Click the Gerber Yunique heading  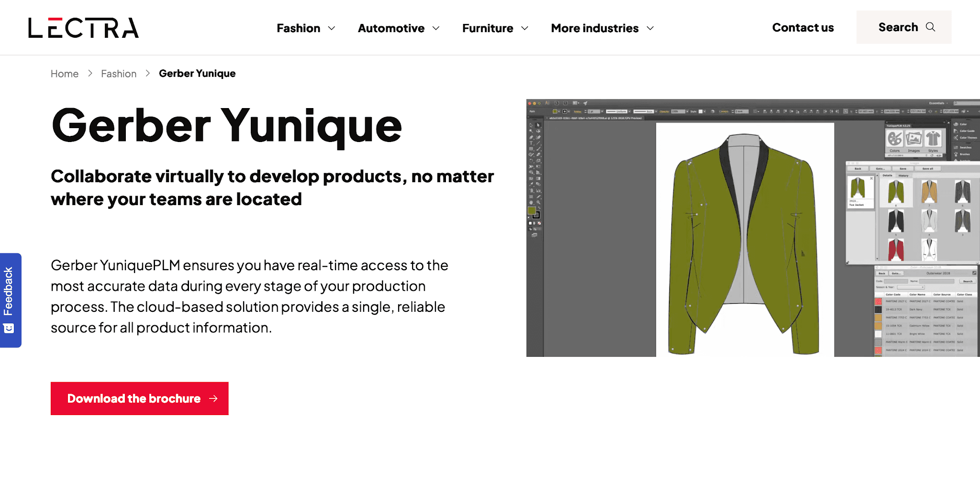pos(227,126)
